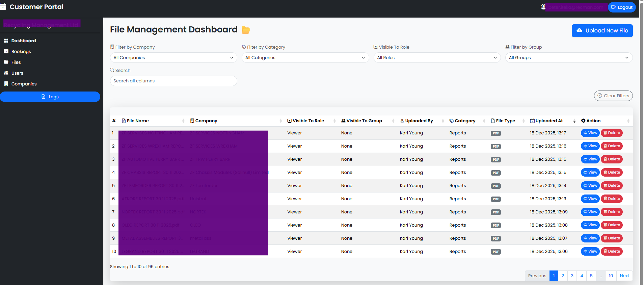View the file in row 3
644x285 pixels.
tap(590, 159)
